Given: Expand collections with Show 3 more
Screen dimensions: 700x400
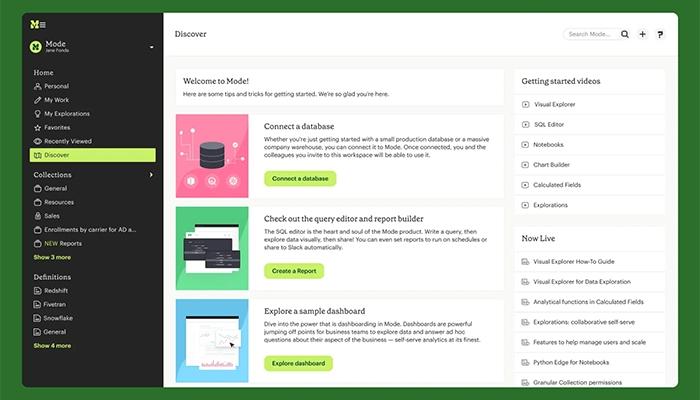Looking at the screenshot, I should tap(52, 257).
